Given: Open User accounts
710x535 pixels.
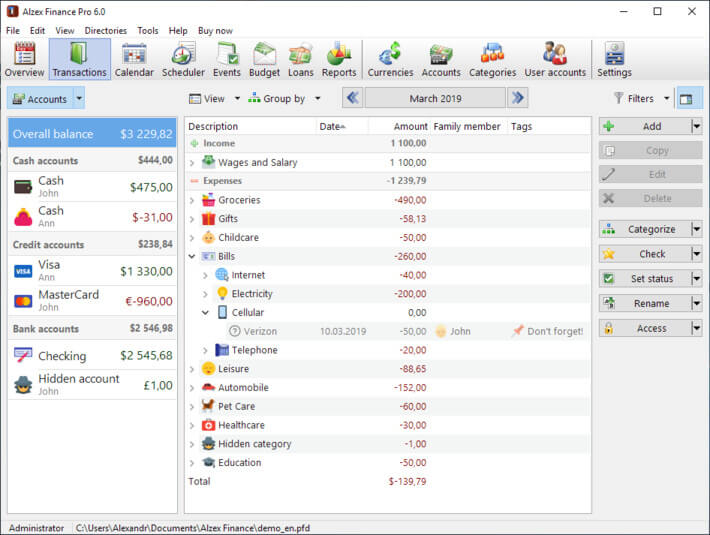Looking at the screenshot, I should (555, 59).
